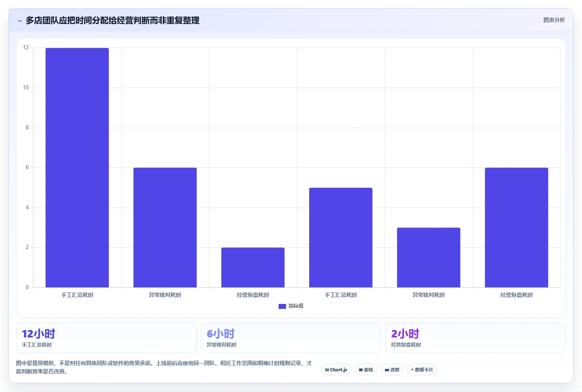Open the 图表分析 label in the header
Image resolution: width=582 pixels, height=392 pixels.
tap(554, 20)
